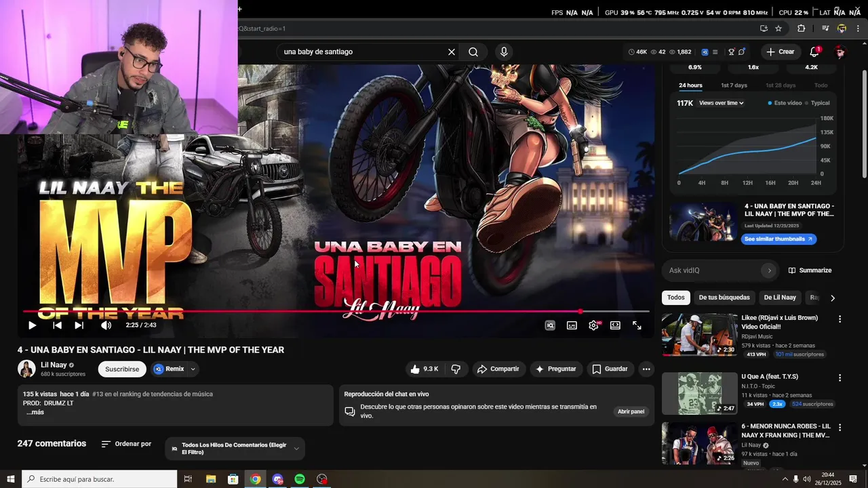Open the YouTube notifications bell
868x488 pixels.
tap(814, 52)
